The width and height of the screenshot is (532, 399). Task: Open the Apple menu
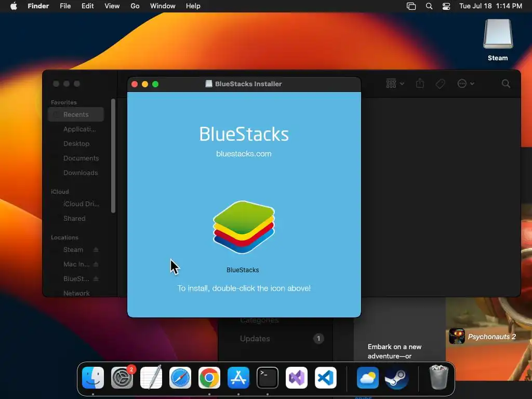[14, 6]
